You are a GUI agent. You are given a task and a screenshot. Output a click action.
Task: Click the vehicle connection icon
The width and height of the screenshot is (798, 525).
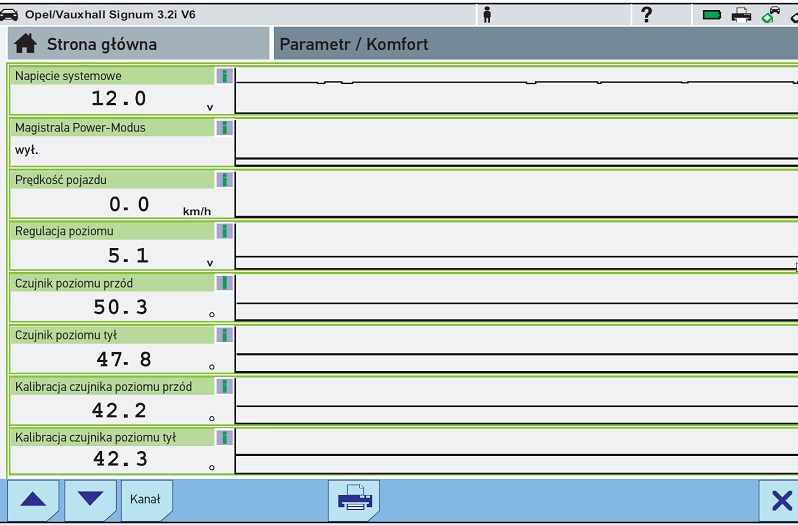pos(770,15)
